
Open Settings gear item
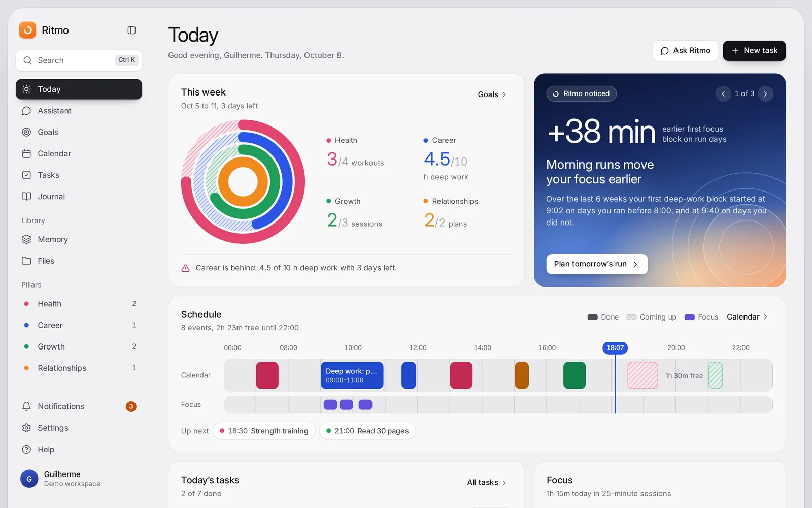pos(79,428)
